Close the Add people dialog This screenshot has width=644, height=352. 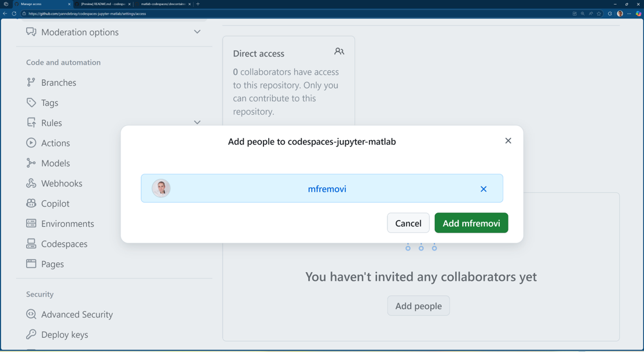(x=508, y=141)
